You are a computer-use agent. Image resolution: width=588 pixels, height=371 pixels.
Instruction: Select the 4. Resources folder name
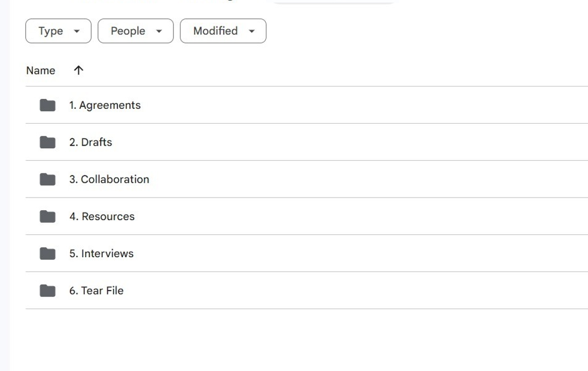(x=102, y=217)
